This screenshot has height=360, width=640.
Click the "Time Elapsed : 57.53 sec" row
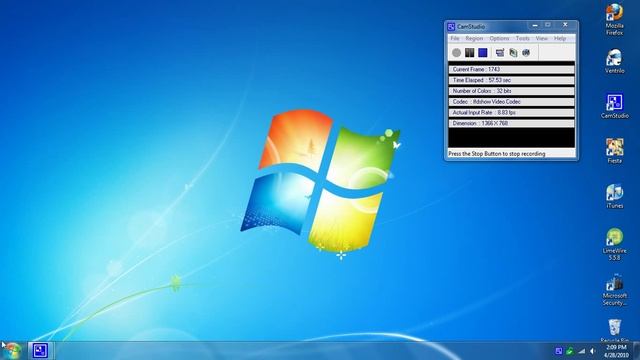coord(511,80)
